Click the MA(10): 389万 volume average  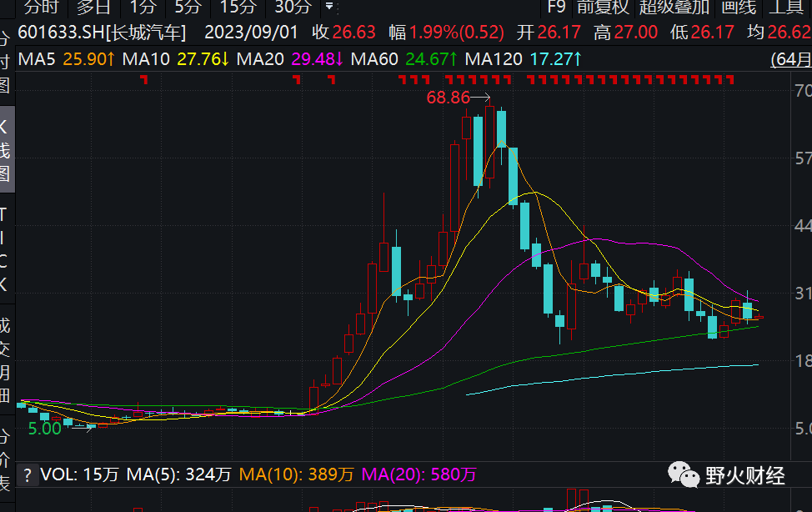click(296, 474)
